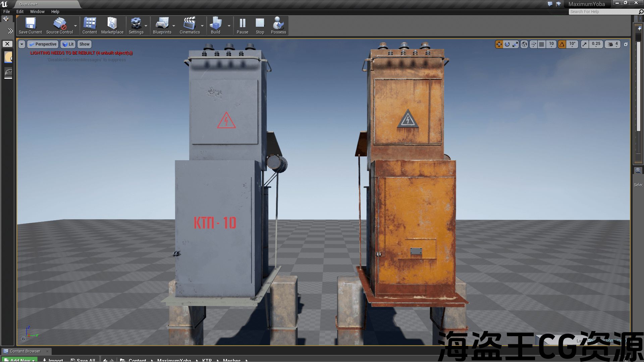The height and width of the screenshot is (362, 644).
Task: Open viewport options dropdown arrow
Action: (x=22, y=44)
